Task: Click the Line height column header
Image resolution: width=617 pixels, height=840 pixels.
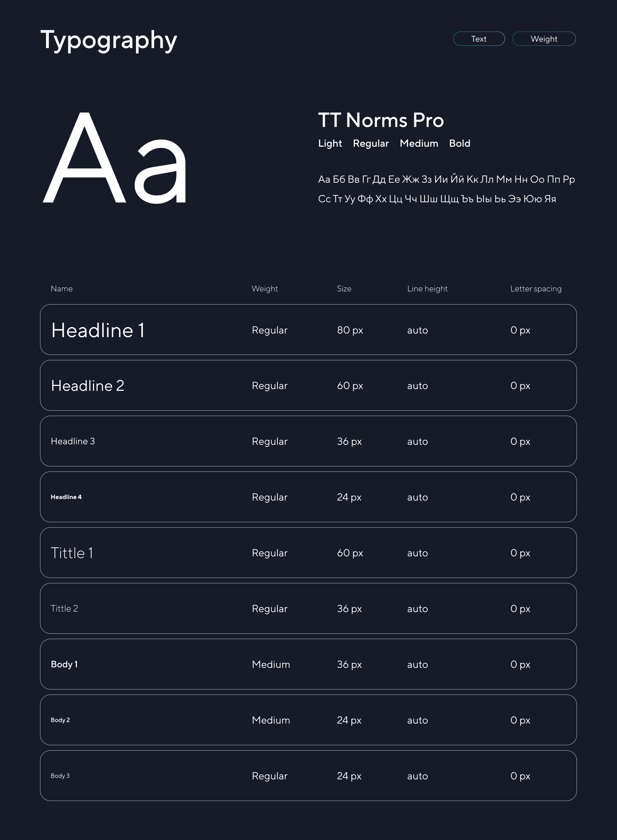Action: 427,289
